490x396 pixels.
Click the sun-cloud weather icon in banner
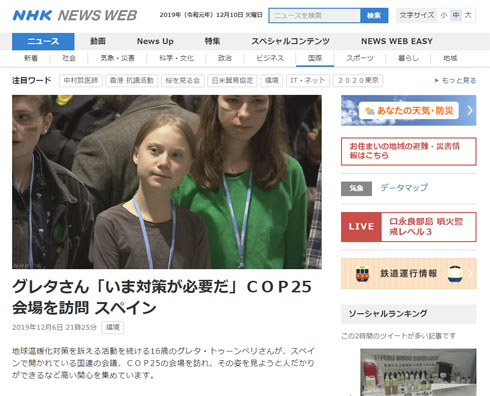369,111
